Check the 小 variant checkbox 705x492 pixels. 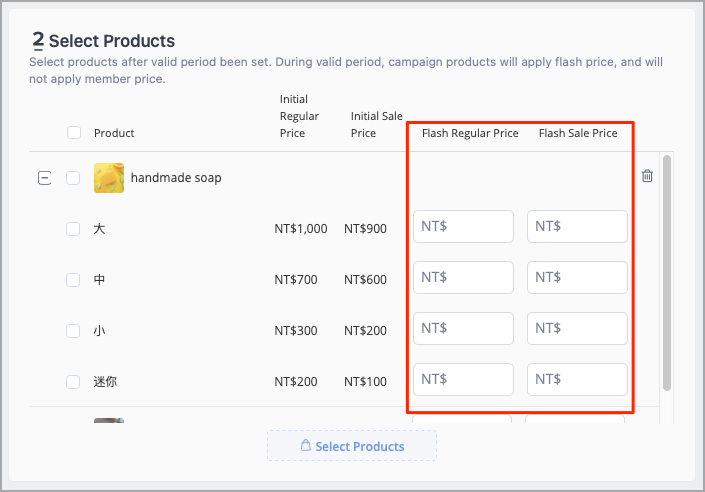pos(73,331)
